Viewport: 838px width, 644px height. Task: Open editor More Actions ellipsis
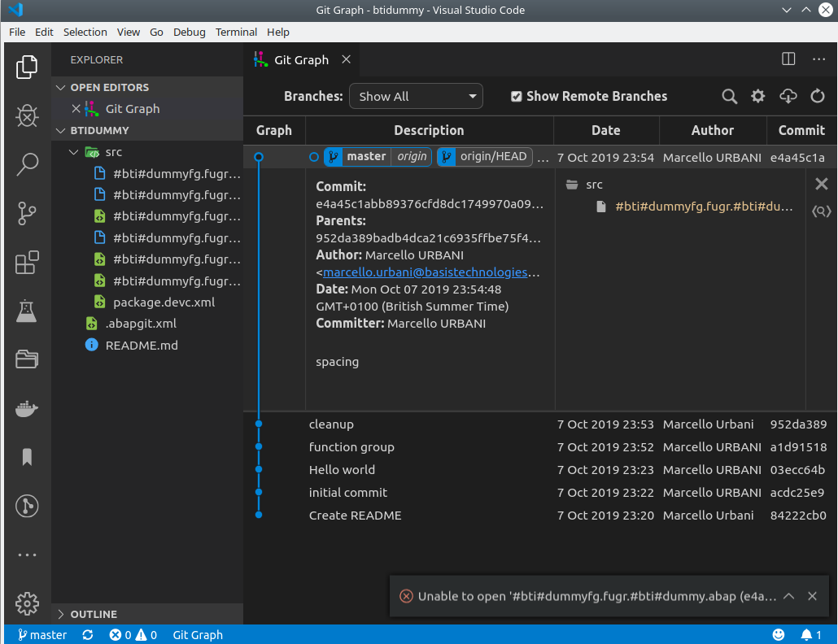tap(818, 59)
